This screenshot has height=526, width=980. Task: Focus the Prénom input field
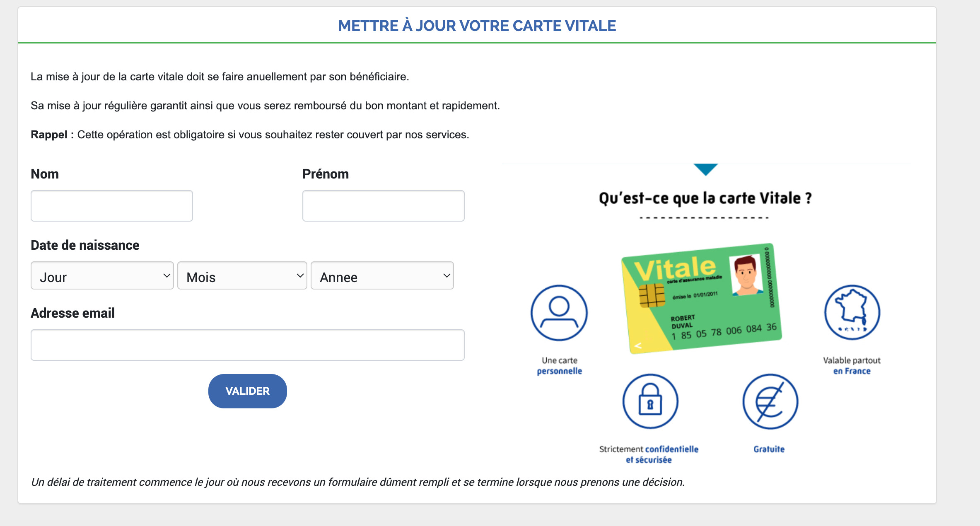click(383, 206)
